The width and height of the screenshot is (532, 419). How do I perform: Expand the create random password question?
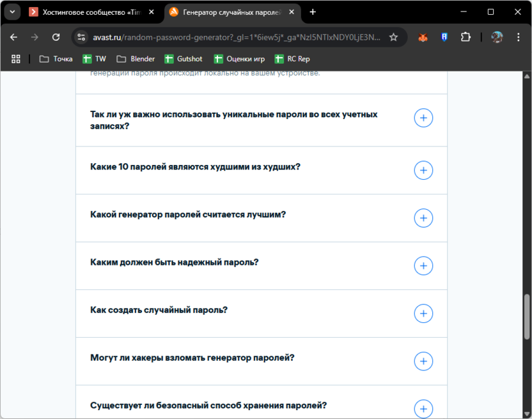click(x=423, y=313)
